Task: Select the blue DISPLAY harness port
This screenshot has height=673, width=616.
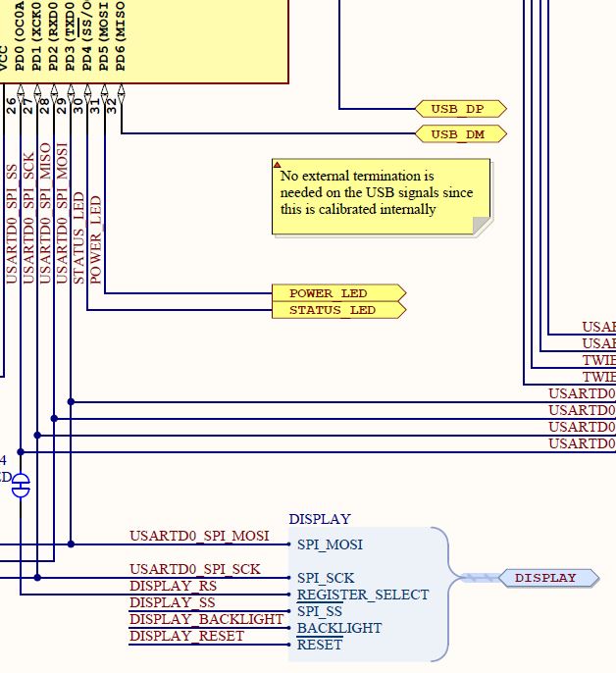Action: (x=548, y=578)
